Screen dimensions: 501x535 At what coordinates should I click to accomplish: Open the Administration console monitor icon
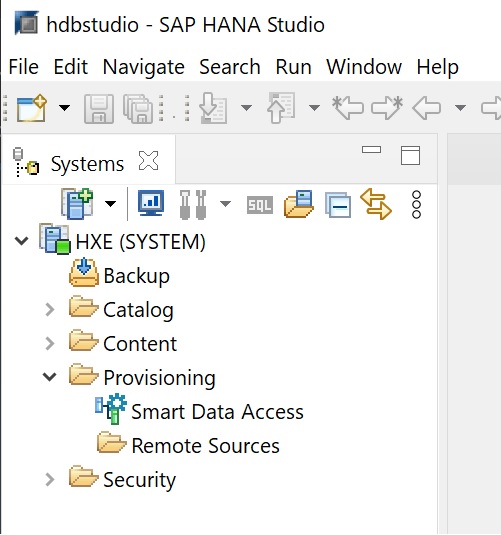(151, 203)
